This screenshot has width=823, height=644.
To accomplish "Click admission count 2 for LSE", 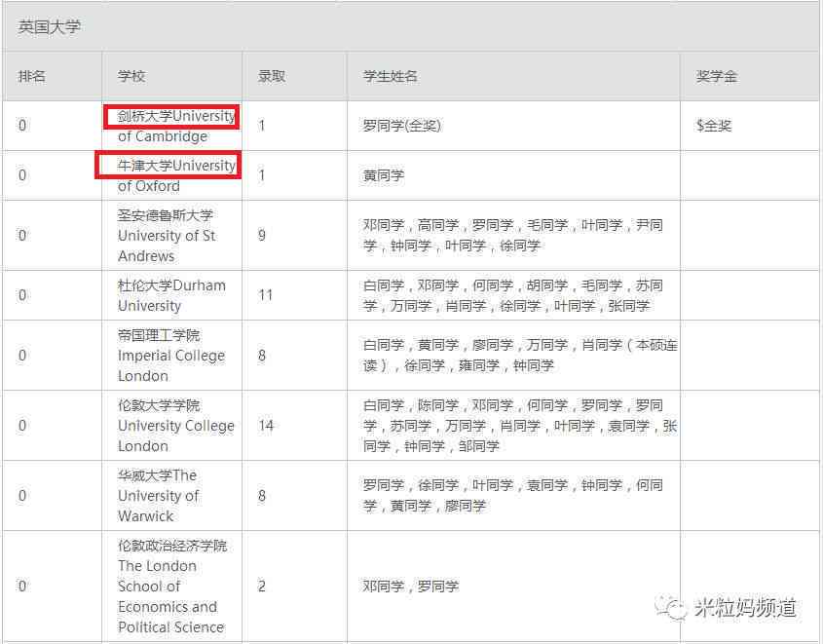I will (x=261, y=586).
